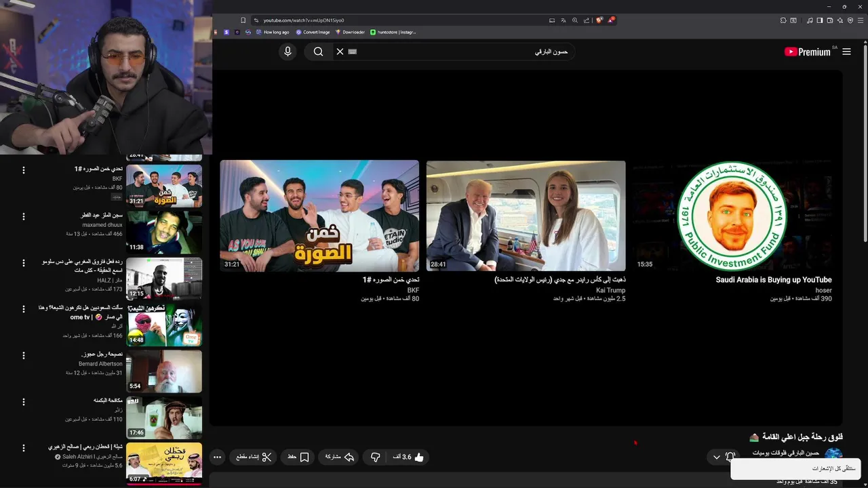868x488 pixels.
Task: Open sidebar Bernard Albertson video thumbnail
Action: click(x=164, y=371)
